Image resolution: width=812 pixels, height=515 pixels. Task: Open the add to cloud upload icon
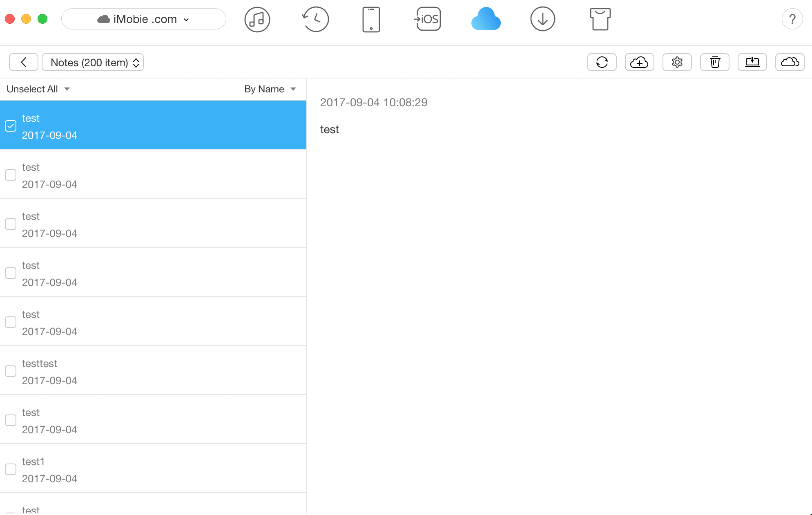pyautogui.click(x=639, y=62)
